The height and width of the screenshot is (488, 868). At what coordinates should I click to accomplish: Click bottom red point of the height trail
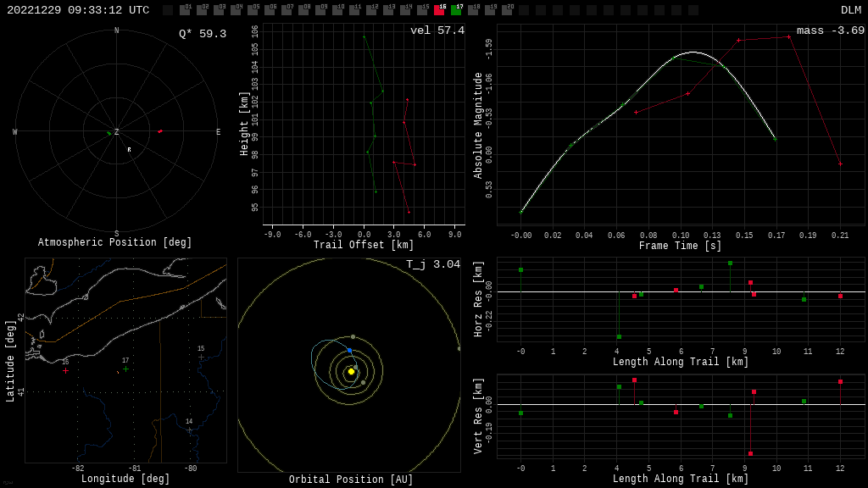tap(409, 212)
